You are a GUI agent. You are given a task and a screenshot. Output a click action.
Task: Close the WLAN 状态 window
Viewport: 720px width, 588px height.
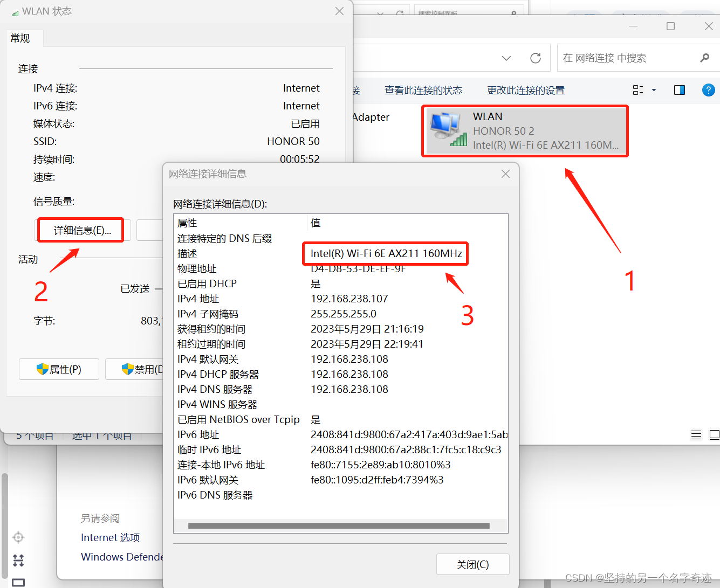[x=339, y=11]
